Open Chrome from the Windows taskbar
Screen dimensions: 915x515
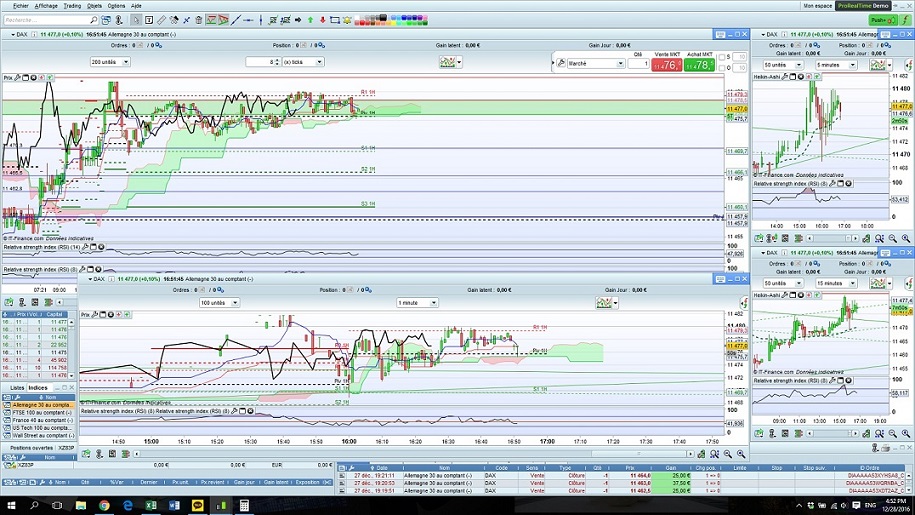104,506
